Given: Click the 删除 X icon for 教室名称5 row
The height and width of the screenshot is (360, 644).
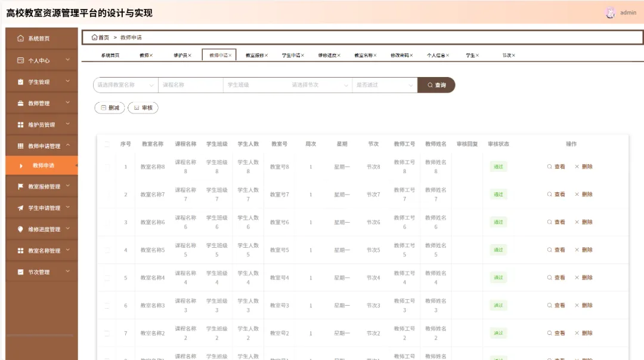Looking at the screenshot, I should pyautogui.click(x=577, y=250).
